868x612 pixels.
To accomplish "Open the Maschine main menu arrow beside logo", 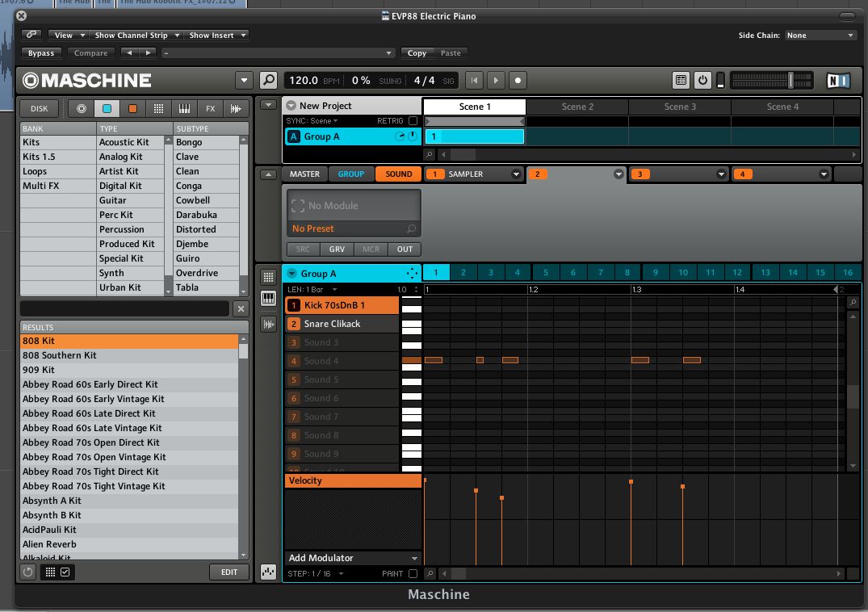I will (x=244, y=80).
